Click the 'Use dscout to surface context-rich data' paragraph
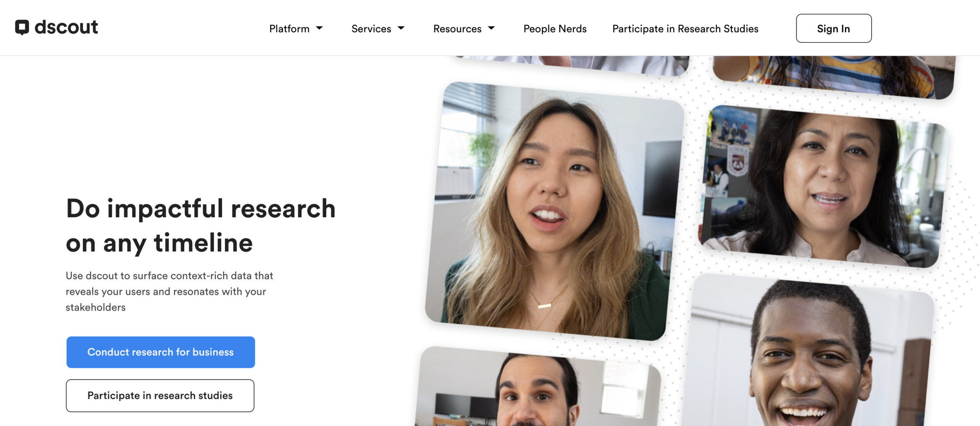 (169, 291)
